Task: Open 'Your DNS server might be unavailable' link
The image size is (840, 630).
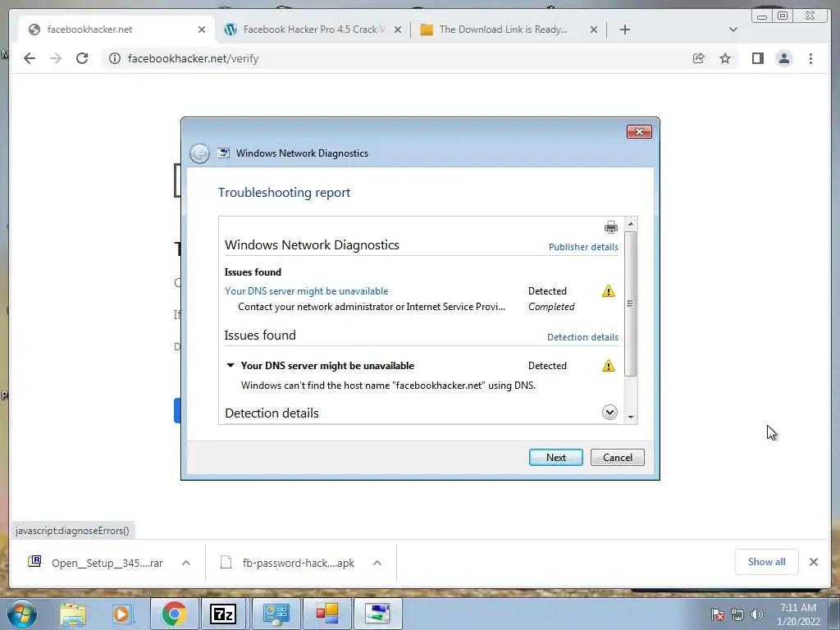Action: point(307,291)
